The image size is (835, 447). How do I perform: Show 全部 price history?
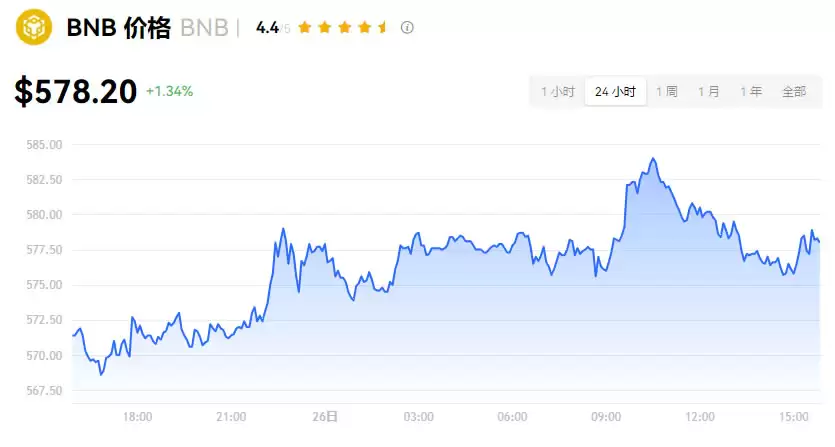point(794,91)
